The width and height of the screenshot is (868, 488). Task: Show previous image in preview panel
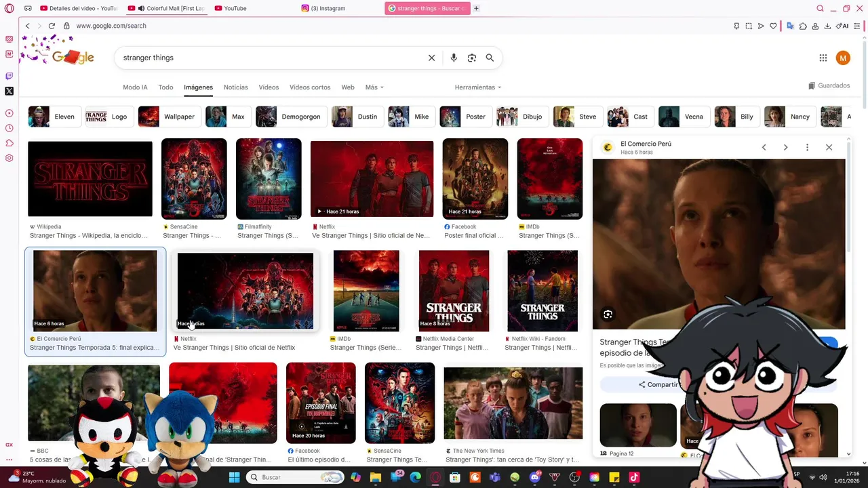764,147
